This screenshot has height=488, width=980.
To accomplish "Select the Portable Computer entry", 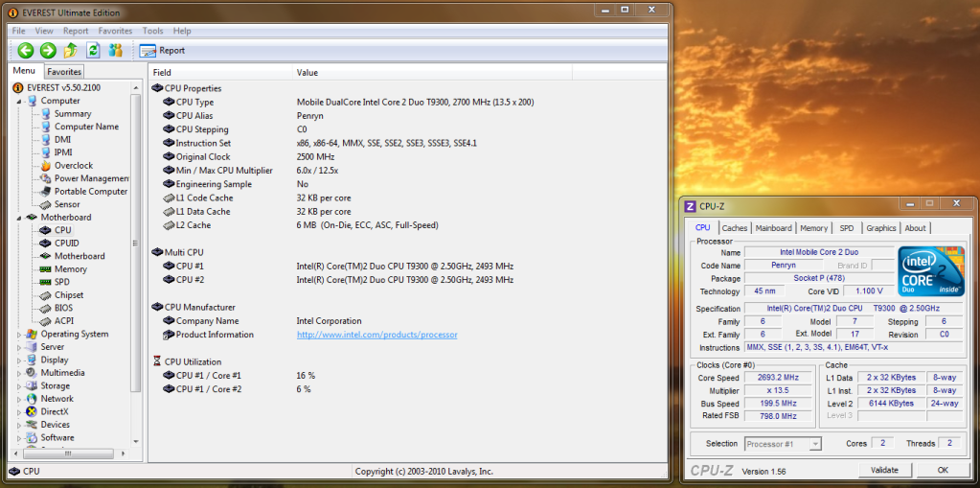I will (x=91, y=192).
